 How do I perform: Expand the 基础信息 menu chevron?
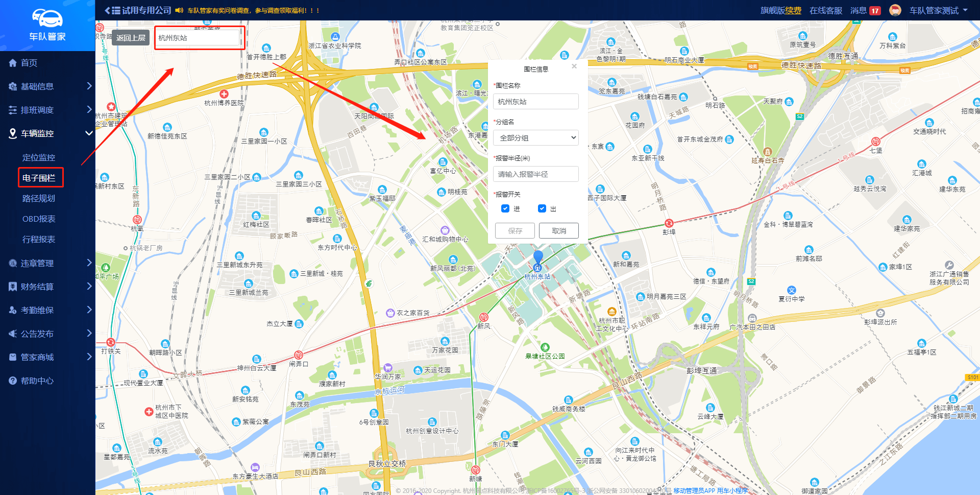pos(89,86)
